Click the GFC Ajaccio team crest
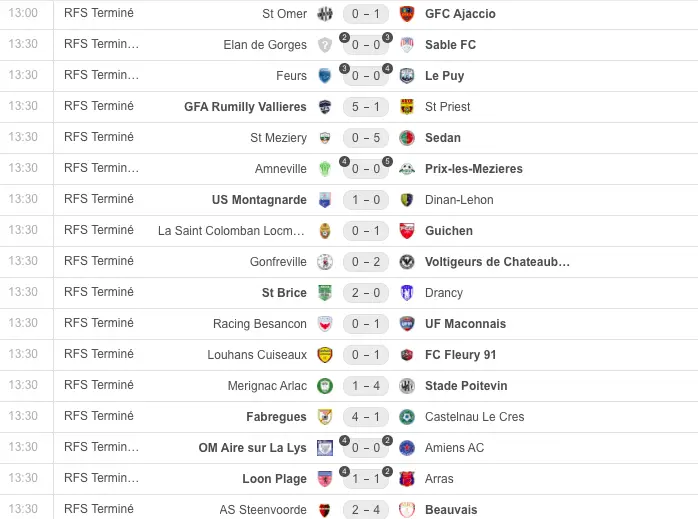698x519 pixels. tap(406, 14)
